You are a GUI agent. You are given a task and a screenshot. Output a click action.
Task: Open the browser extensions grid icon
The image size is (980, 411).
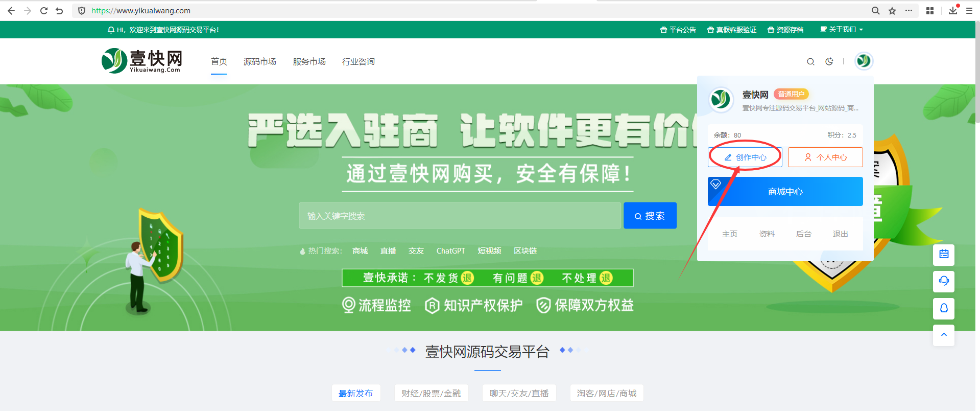coord(930,11)
